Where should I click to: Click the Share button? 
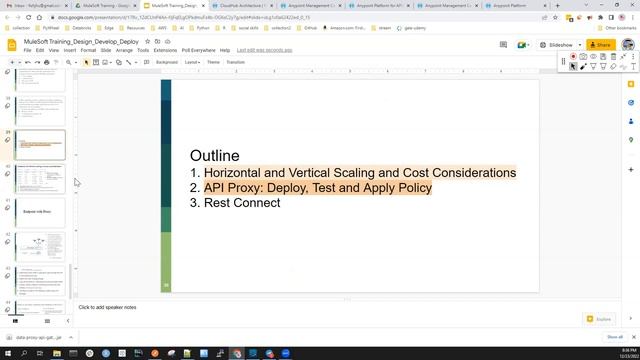point(601,45)
